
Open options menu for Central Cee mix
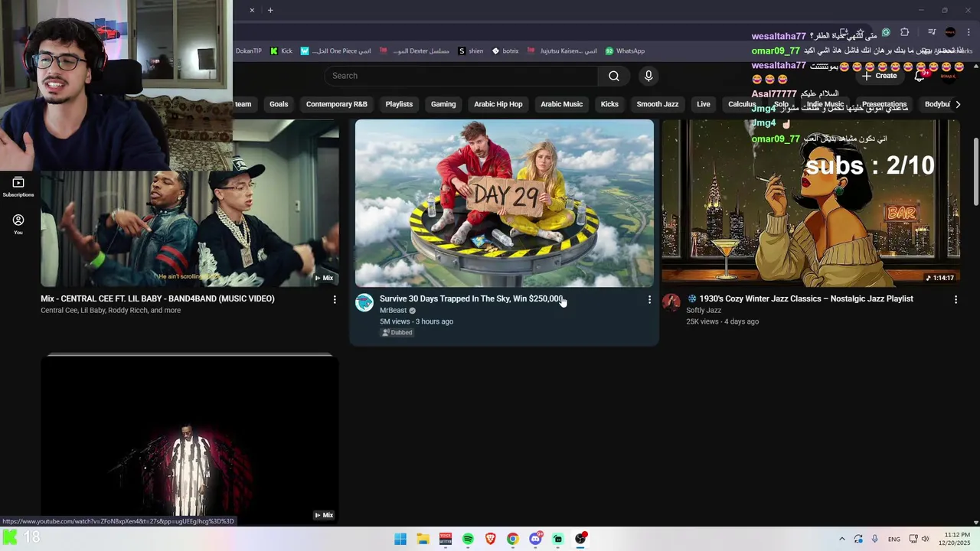tap(335, 300)
